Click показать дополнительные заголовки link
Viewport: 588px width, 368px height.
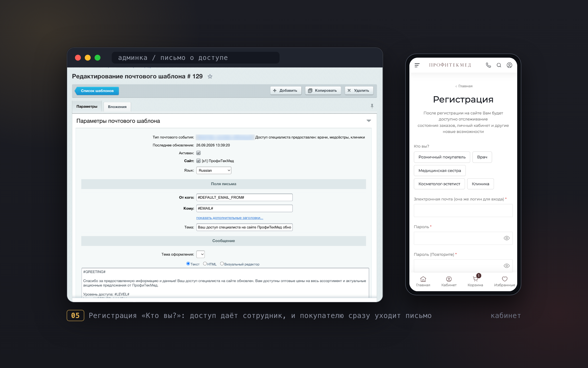coord(230,218)
